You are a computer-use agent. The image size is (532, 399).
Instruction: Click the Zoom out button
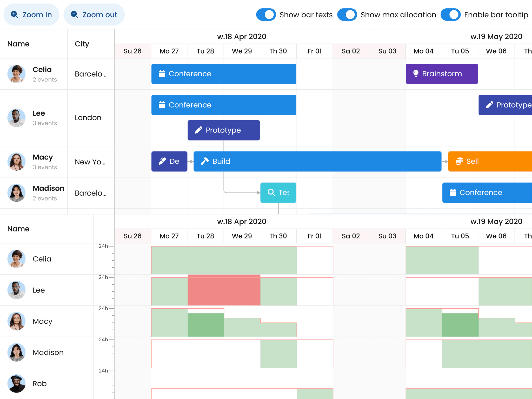94,15
